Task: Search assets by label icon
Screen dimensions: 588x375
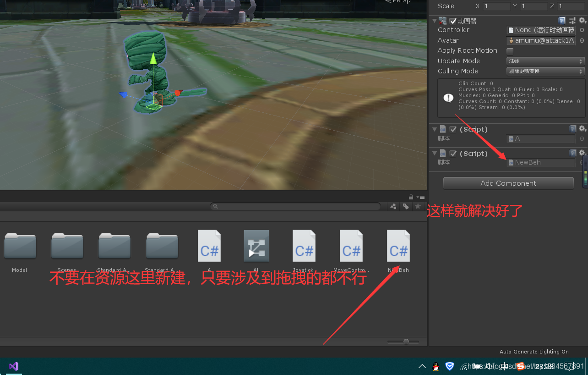Action: (406, 207)
